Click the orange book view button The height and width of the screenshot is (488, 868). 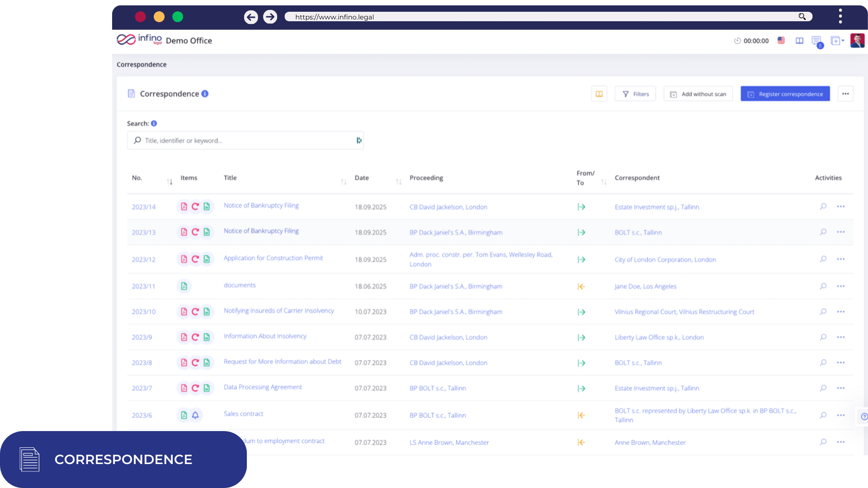(599, 94)
